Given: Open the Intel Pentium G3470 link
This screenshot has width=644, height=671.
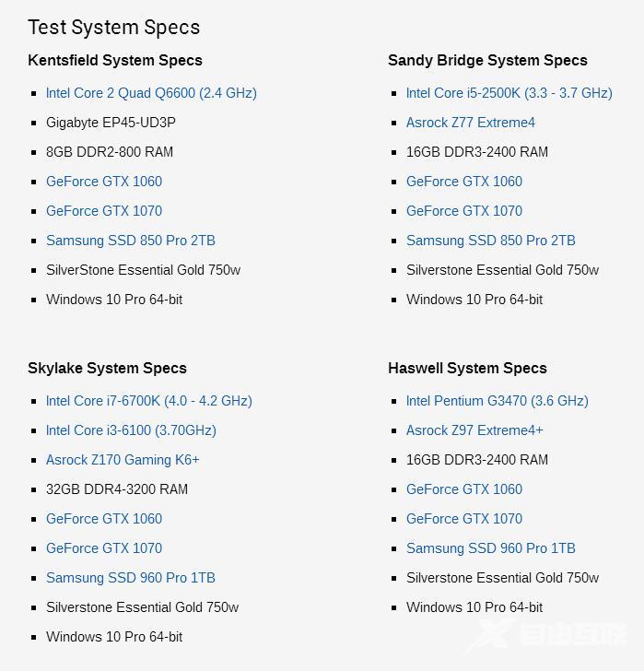Looking at the screenshot, I should point(498,401).
